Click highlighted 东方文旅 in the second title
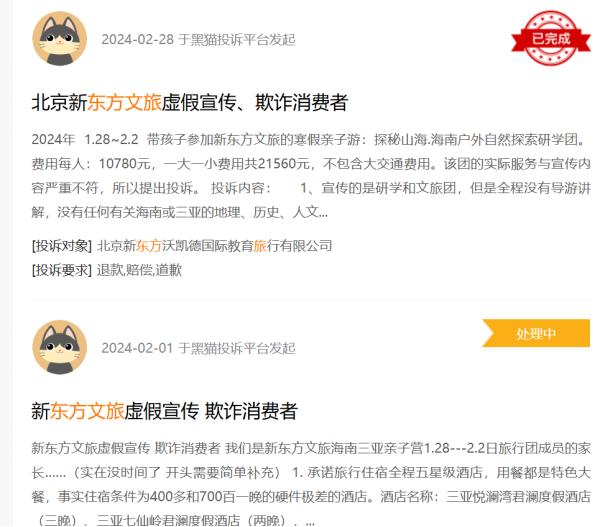This screenshot has width=605, height=527. click(87, 411)
